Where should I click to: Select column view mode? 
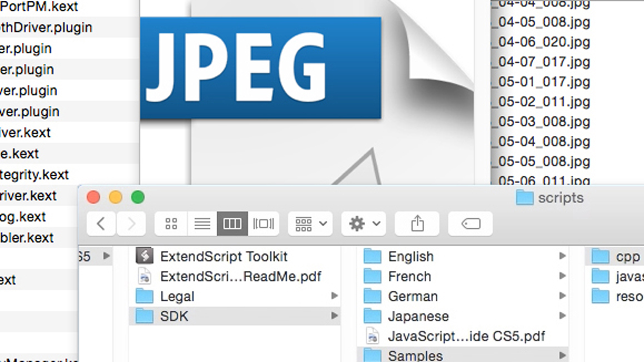(x=232, y=224)
